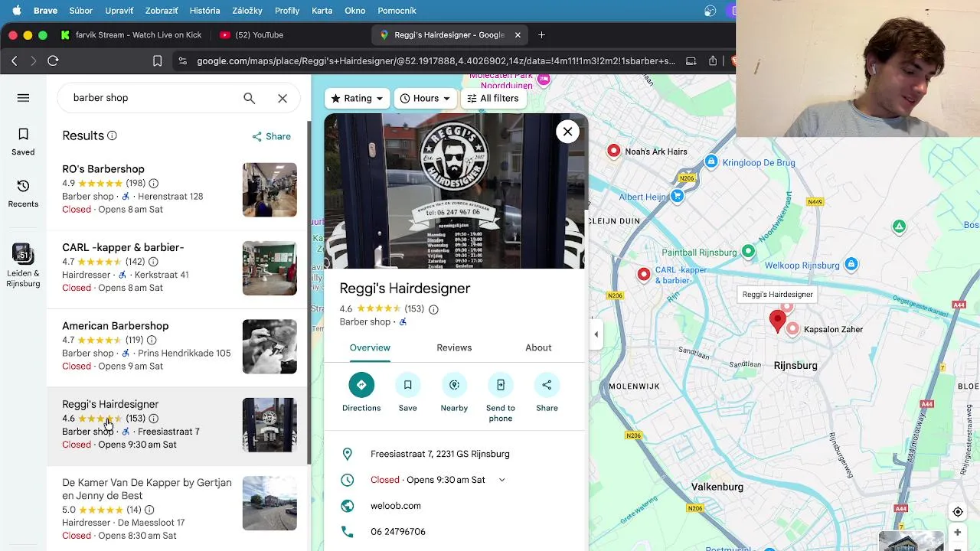
Task: Collapse the side panel arrow
Action: (x=596, y=334)
